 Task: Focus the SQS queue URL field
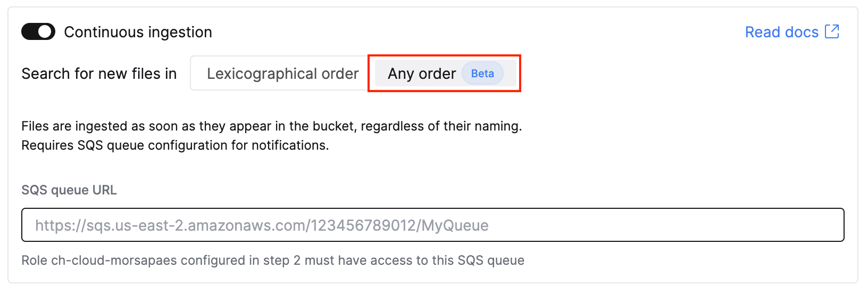[x=432, y=225]
